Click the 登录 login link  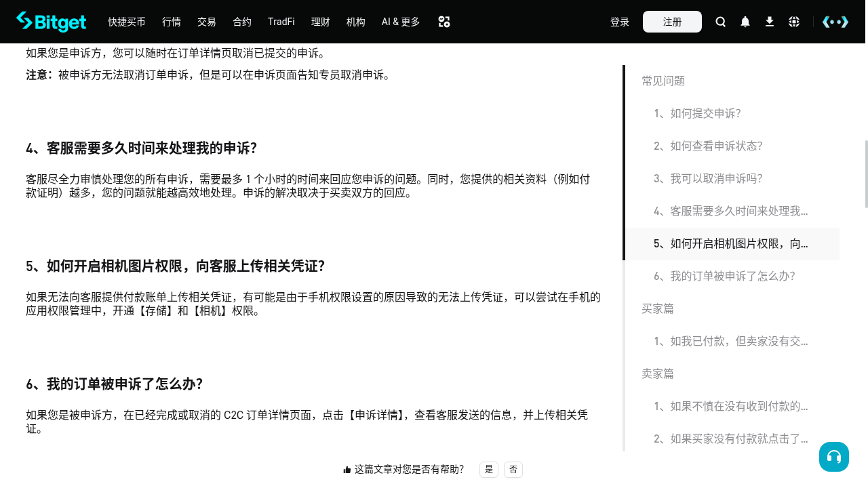pyautogui.click(x=620, y=22)
